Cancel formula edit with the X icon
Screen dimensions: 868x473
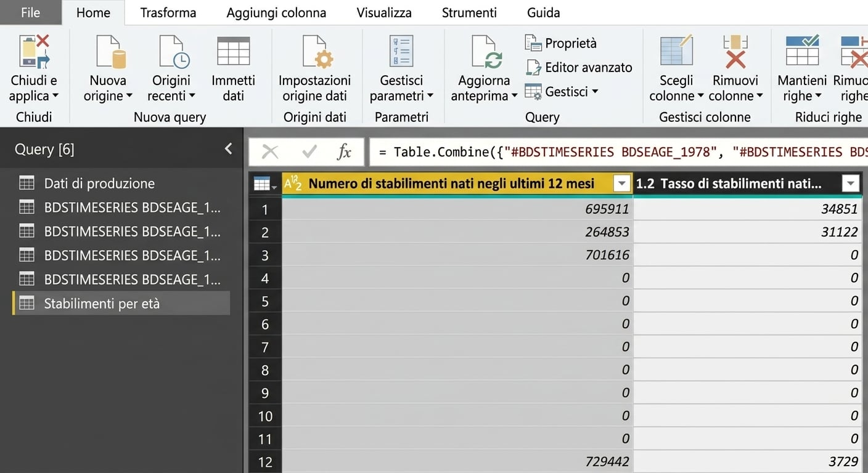pyautogui.click(x=270, y=152)
